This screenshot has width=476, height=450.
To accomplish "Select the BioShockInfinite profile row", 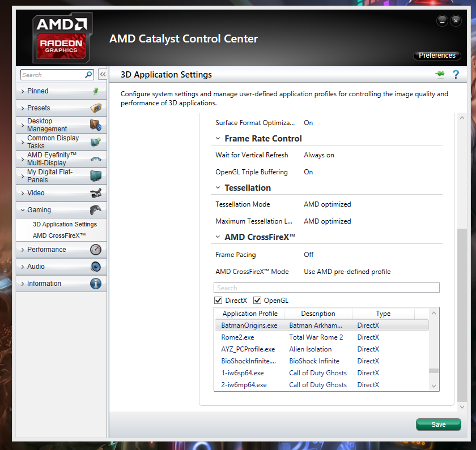I will pyautogui.click(x=321, y=361).
